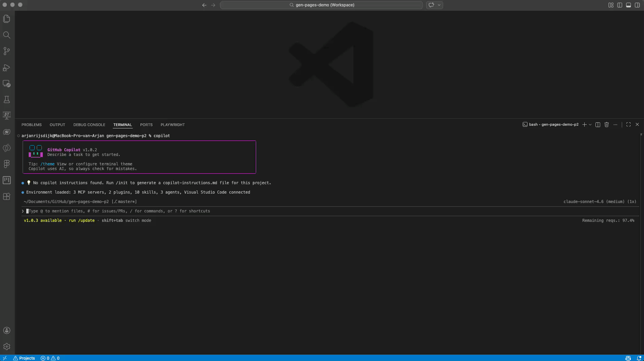644x361 pixels.
Task: Toggle the primary sidebar visibility
Action: (x=619, y=5)
